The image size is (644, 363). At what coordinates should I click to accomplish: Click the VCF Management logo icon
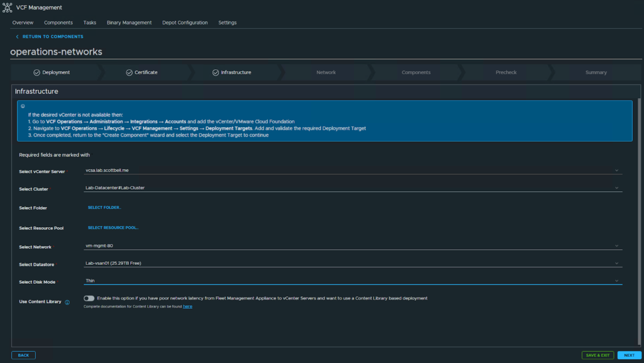pos(8,8)
